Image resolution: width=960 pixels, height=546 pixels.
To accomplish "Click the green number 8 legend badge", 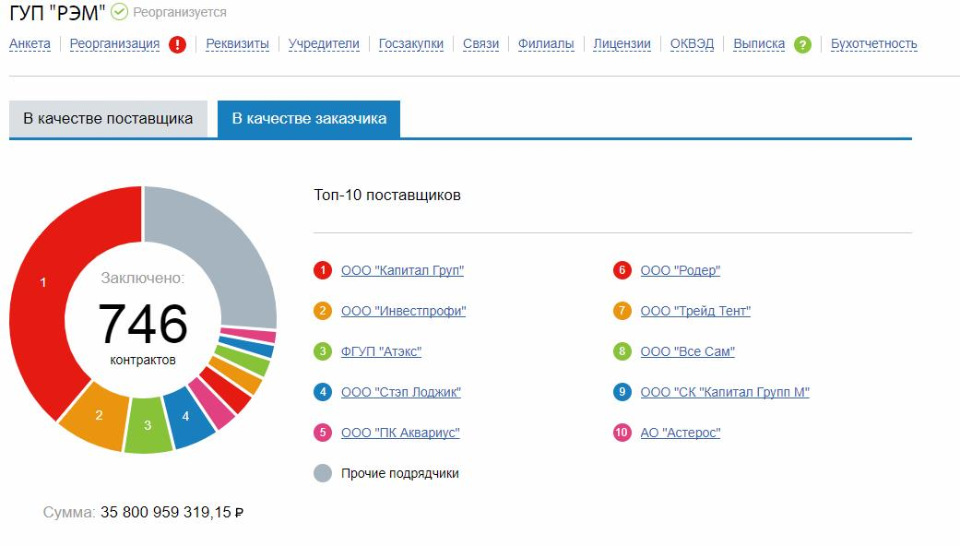I will (622, 351).
